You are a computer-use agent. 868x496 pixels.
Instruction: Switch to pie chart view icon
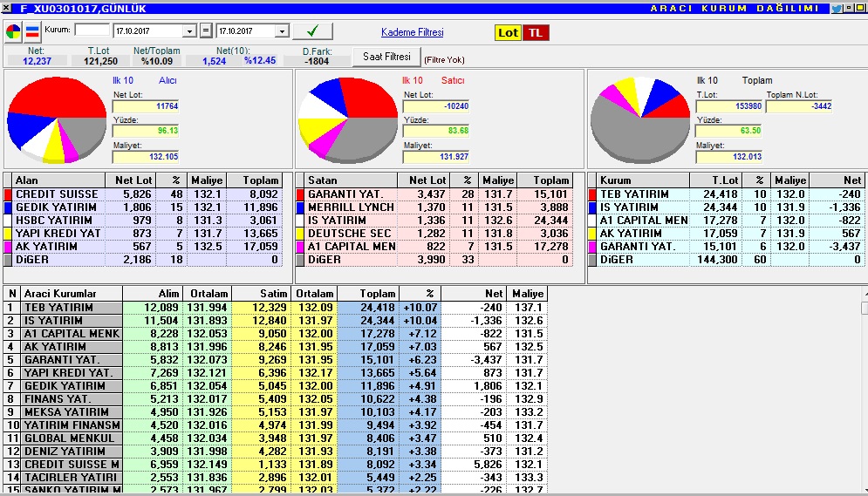(x=13, y=32)
